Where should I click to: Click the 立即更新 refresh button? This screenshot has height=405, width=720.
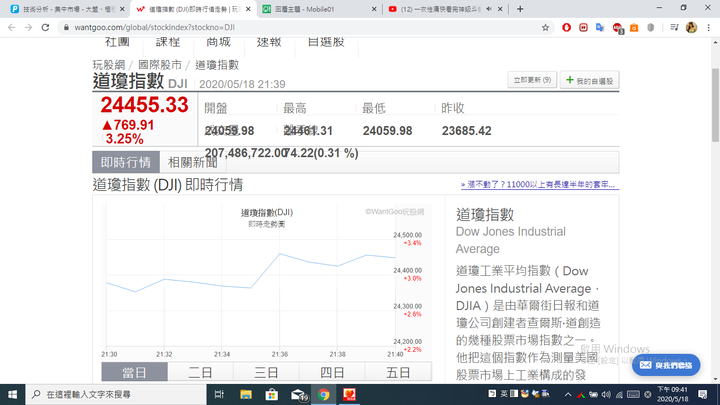coord(532,80)
